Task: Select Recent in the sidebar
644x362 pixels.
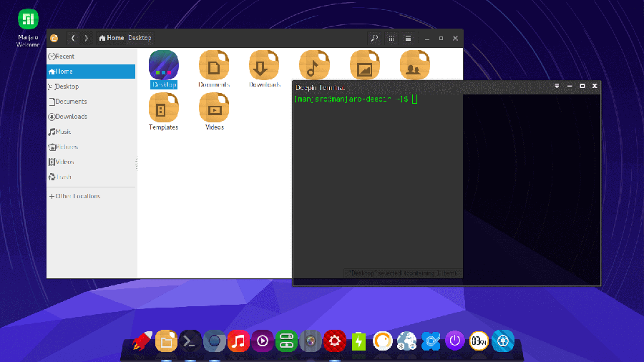Action: click(x=64, y=57)
